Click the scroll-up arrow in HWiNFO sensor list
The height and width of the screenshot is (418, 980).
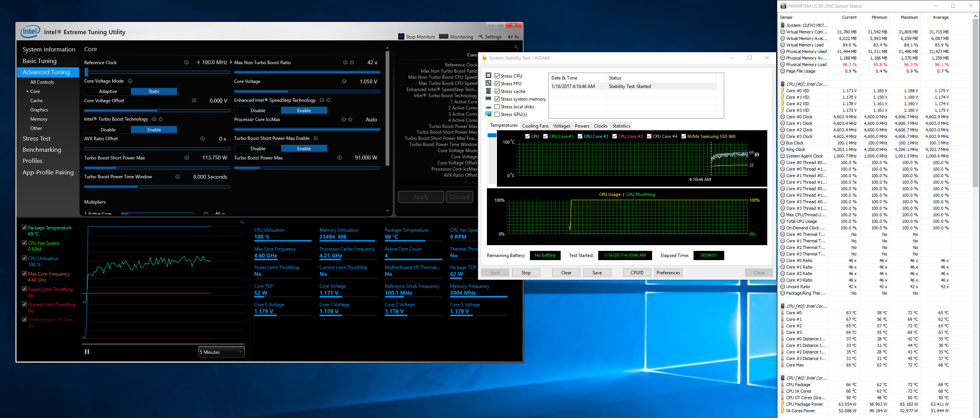coord(975,17)
